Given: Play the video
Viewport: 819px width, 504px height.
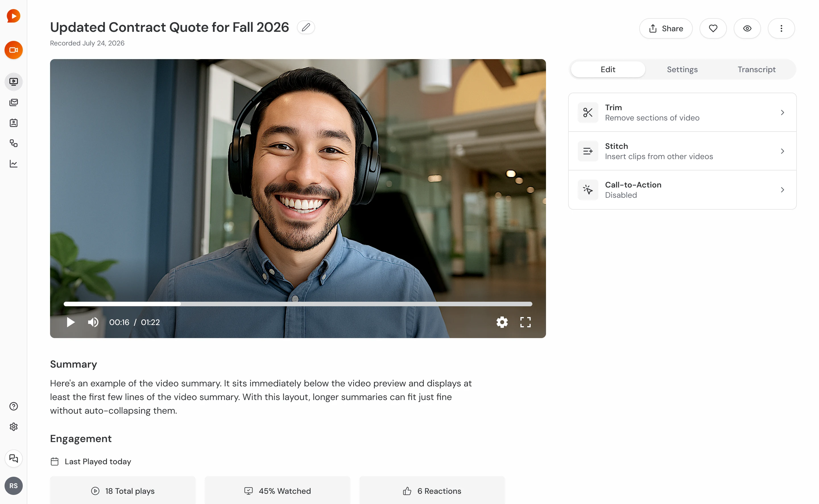Looking at the screenshot, I should pos(71,322).
